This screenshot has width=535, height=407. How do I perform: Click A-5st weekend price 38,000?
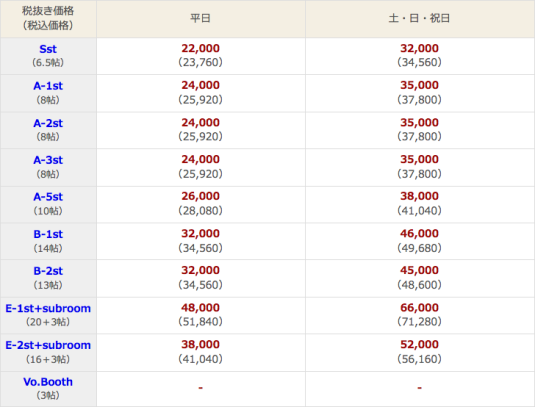click(x=419, y=196)
